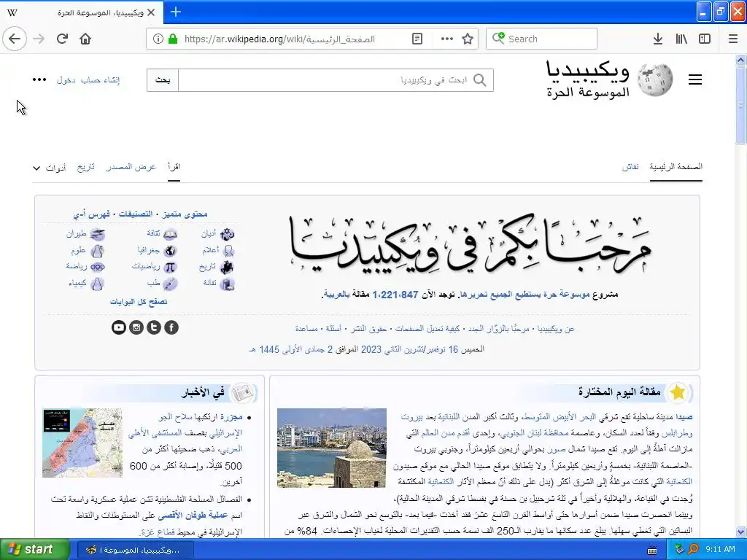Viewport: 747px width, 560px height.
Task: Switch to the عرض المصدر tab
Action: click(131, 167)
